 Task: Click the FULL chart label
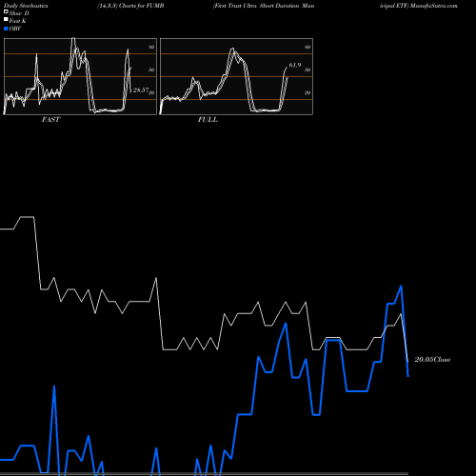208,120
